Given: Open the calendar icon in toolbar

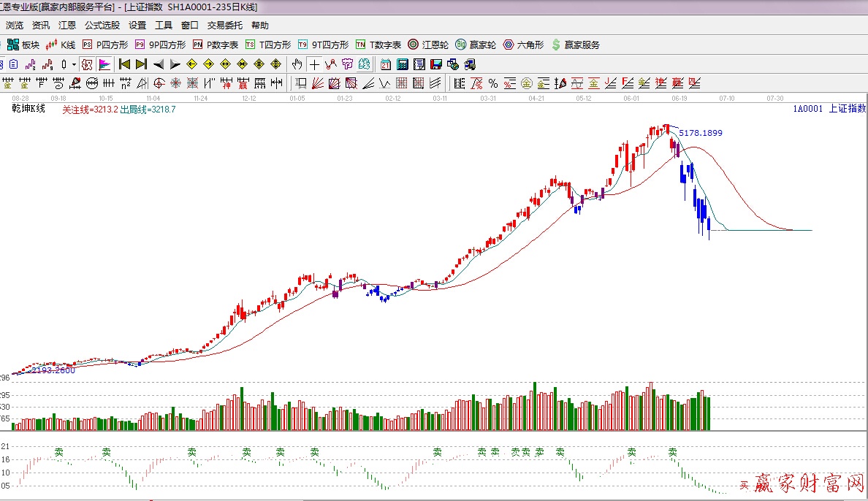Looking at the screenshot, I should 386,64.
